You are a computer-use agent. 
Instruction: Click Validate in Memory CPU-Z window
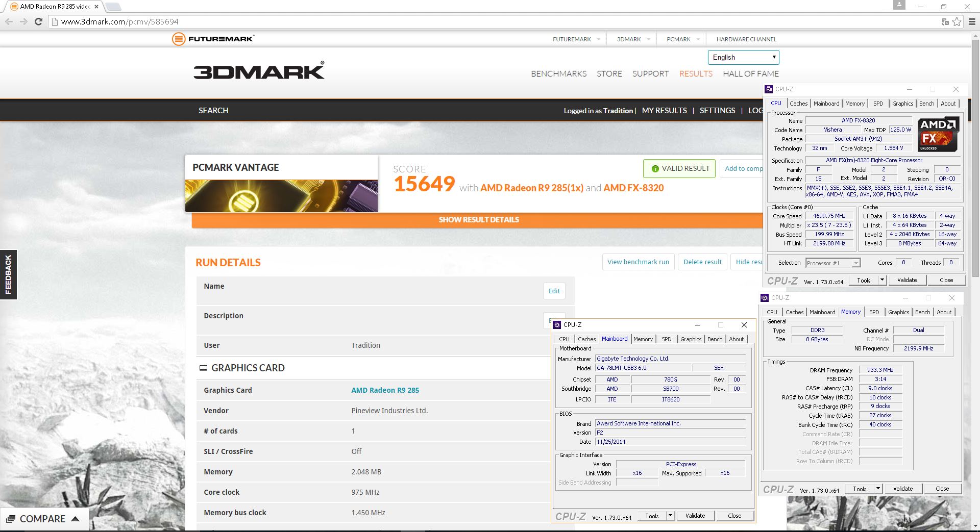click(x=903, y=489)
